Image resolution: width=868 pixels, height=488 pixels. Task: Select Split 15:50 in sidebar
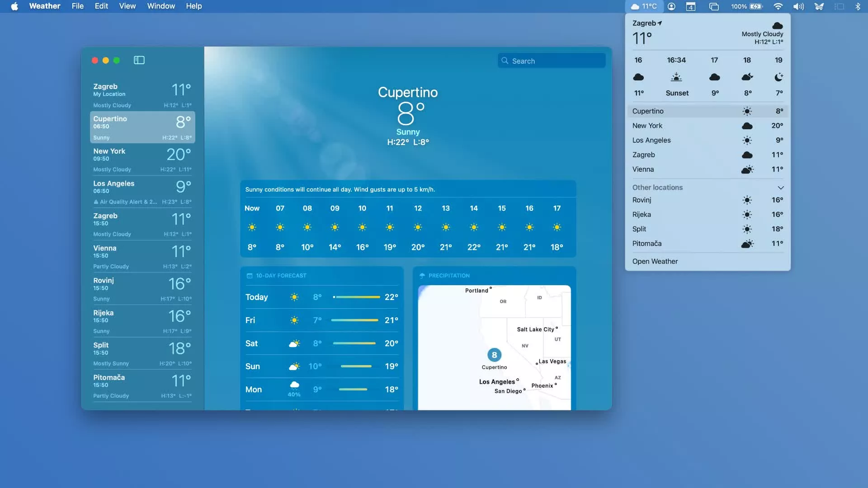click(x=142, y=353)
